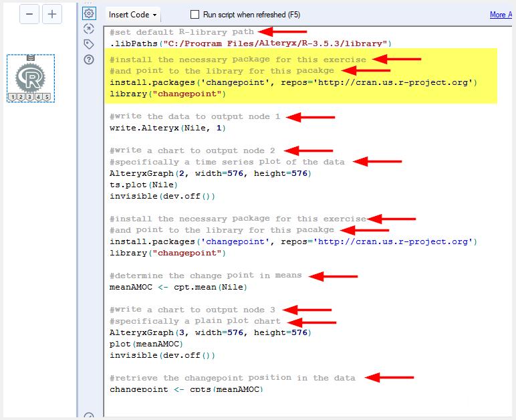Open the Annotation tag tab icon
516x420 pixels.
(89, 44)
